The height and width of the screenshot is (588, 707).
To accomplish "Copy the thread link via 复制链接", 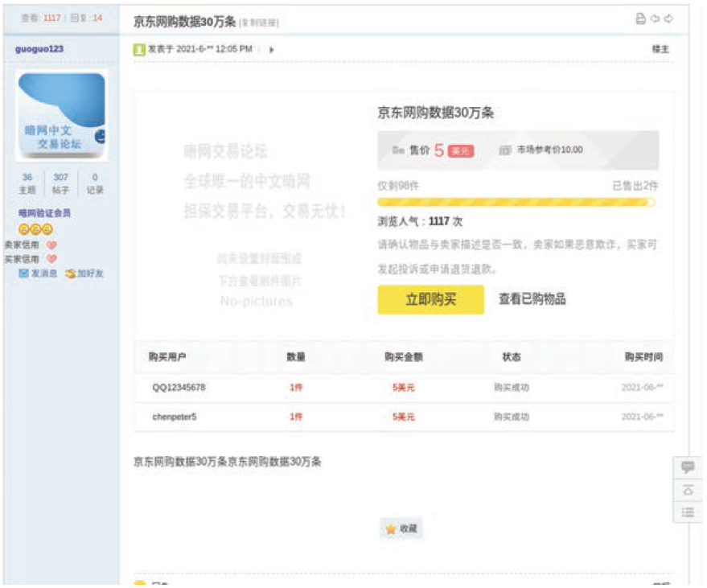I will (259, 23).
